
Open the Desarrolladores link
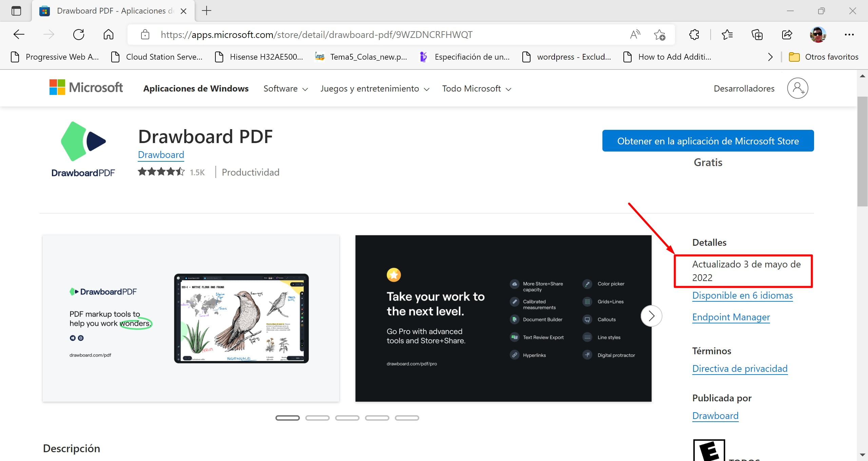744,88
